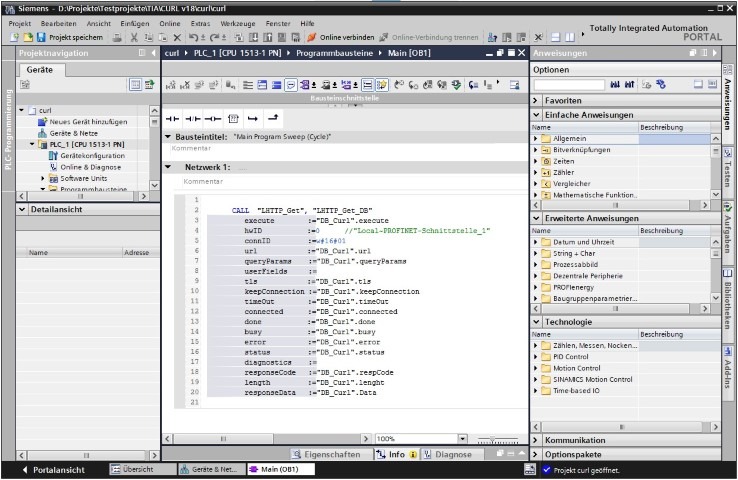Switch to Portalansicht

click(53, 470)
